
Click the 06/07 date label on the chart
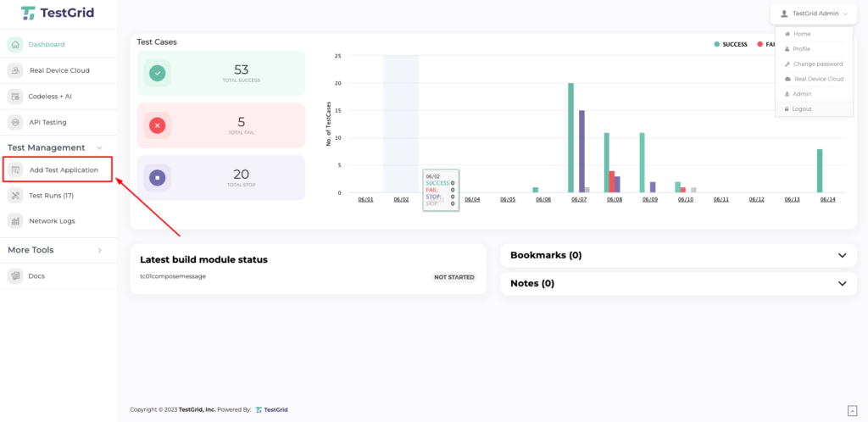[578, 199]
